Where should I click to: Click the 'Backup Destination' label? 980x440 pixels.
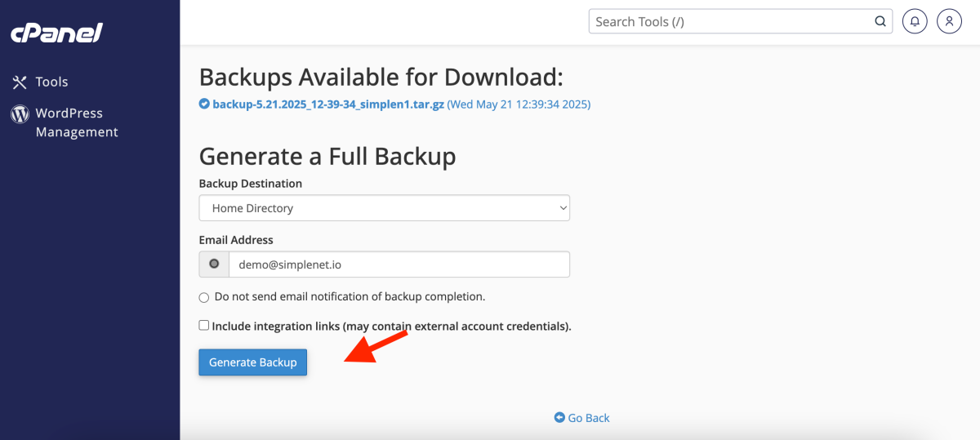tap(251, 184)
